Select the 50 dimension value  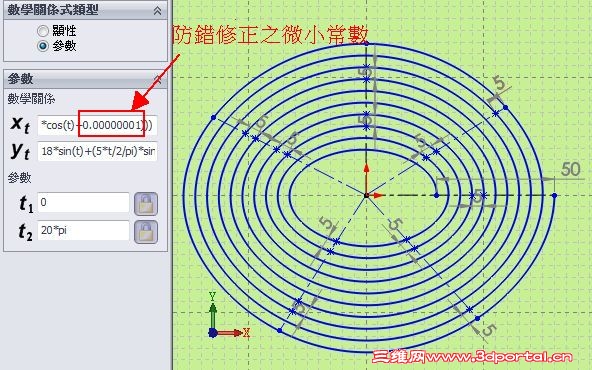coord(570,170)
